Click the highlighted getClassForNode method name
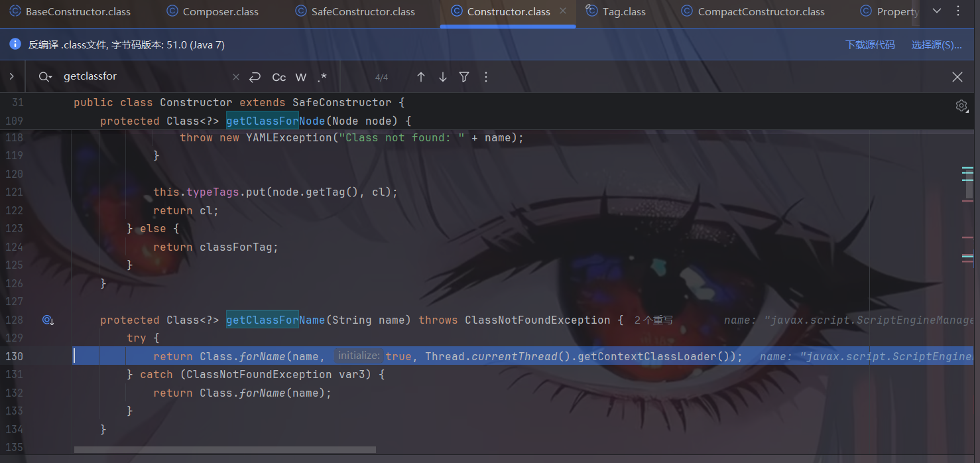980x463 pixels. tap(275, 121)
